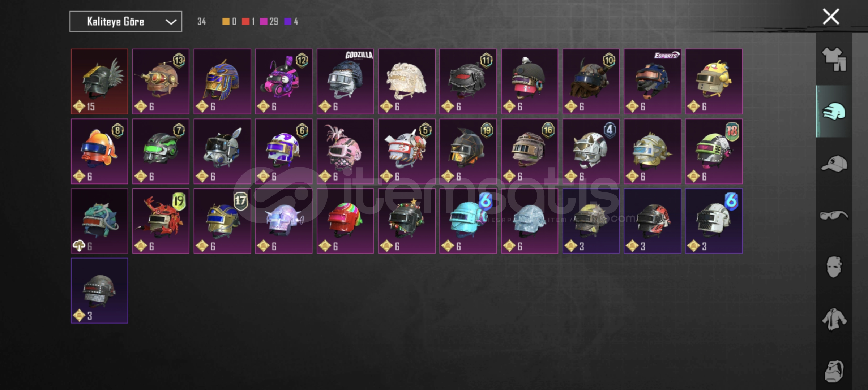Filter by the pink quality showing 29

(x=269, y=22)
